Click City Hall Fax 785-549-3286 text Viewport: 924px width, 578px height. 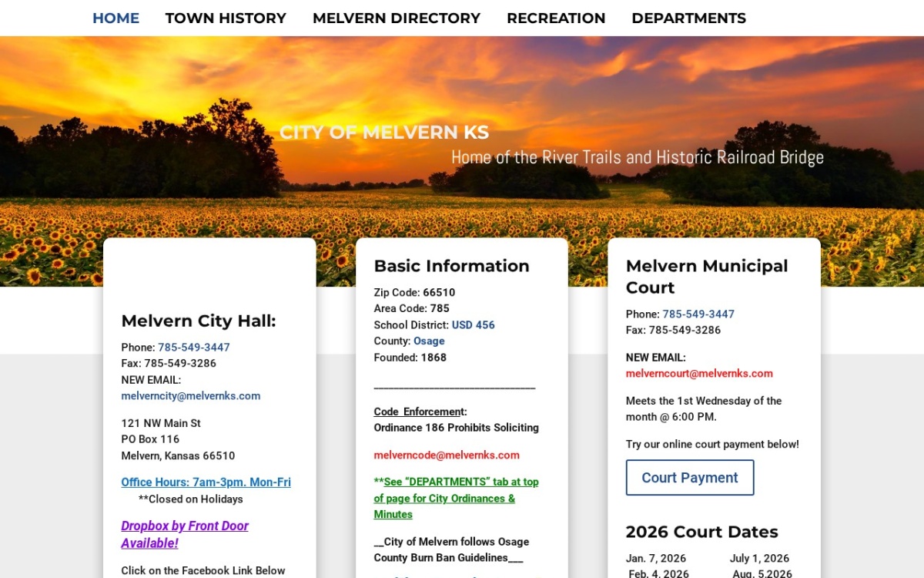(x=169, y=364)
